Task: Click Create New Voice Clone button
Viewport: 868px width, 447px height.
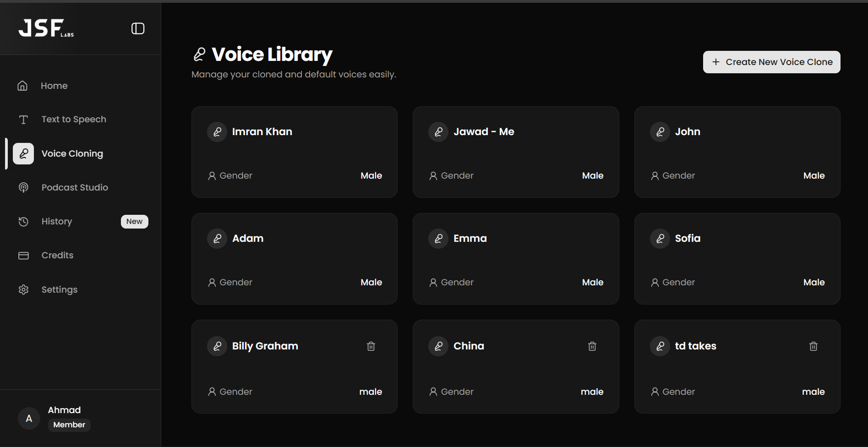Action: click(x=771, y=62)
